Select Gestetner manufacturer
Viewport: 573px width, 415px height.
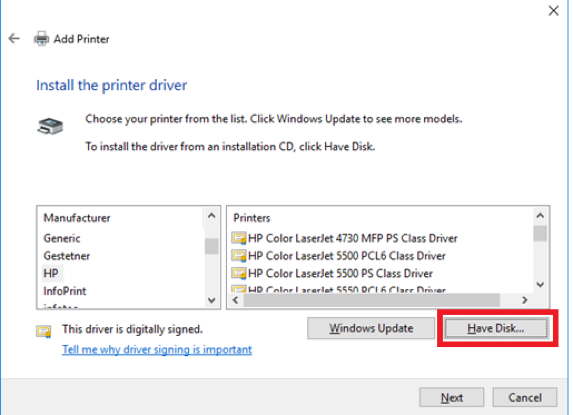pos(67,256)
